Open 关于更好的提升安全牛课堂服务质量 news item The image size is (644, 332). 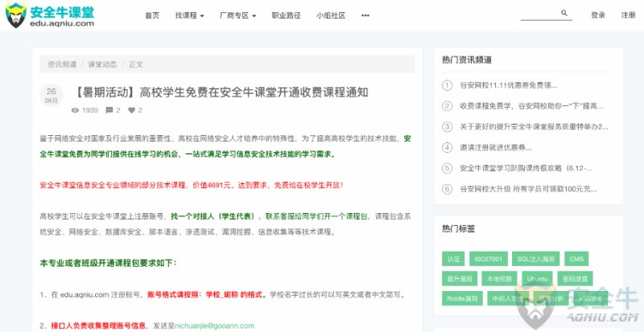point(534,127)
